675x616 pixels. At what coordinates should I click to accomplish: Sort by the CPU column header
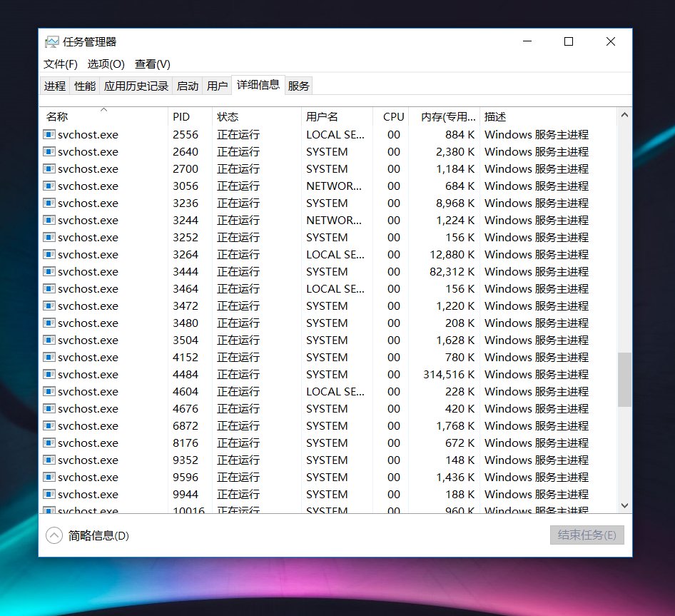[x=390, y=117]
